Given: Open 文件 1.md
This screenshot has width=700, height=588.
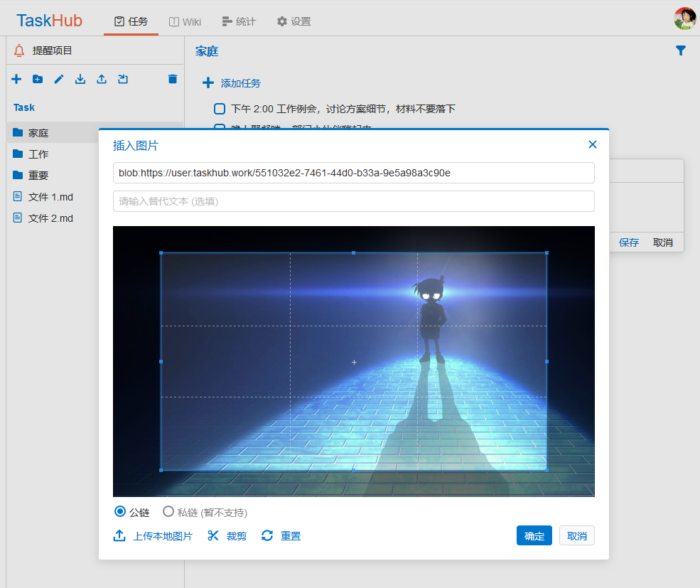Looking at the screenshot, I should tap(52, 197).
